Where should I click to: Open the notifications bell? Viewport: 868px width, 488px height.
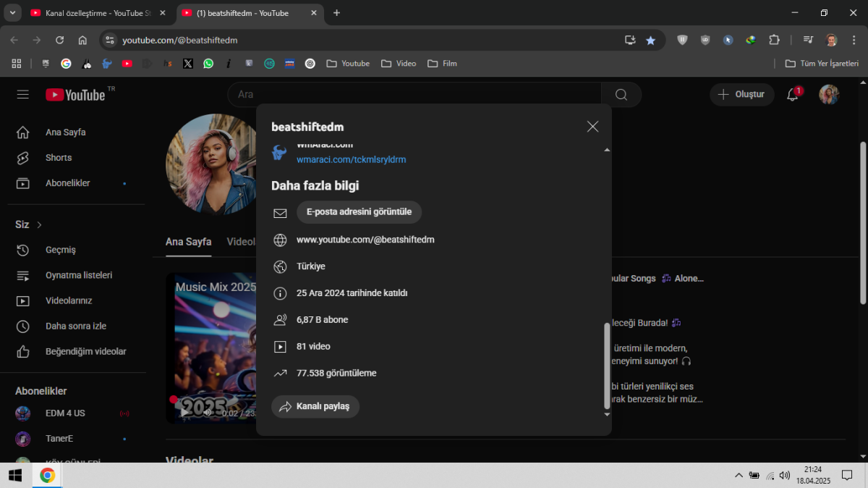pyautogui.click(x=793, y=95)
